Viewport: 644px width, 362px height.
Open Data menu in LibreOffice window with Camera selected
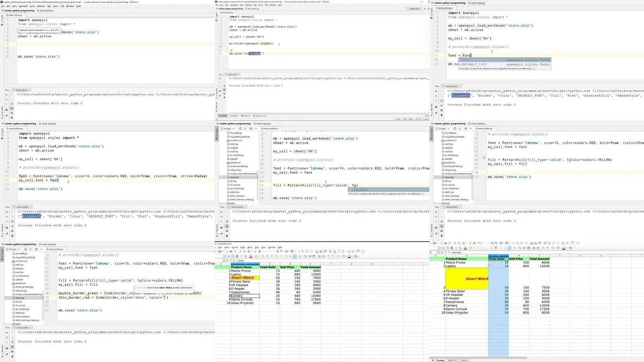click(x=257, y=247)
